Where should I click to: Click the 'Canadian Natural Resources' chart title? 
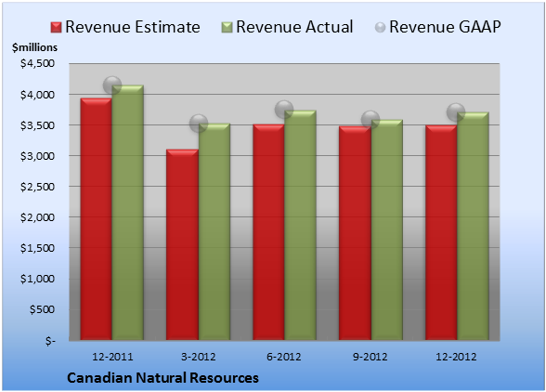point(162,378)
